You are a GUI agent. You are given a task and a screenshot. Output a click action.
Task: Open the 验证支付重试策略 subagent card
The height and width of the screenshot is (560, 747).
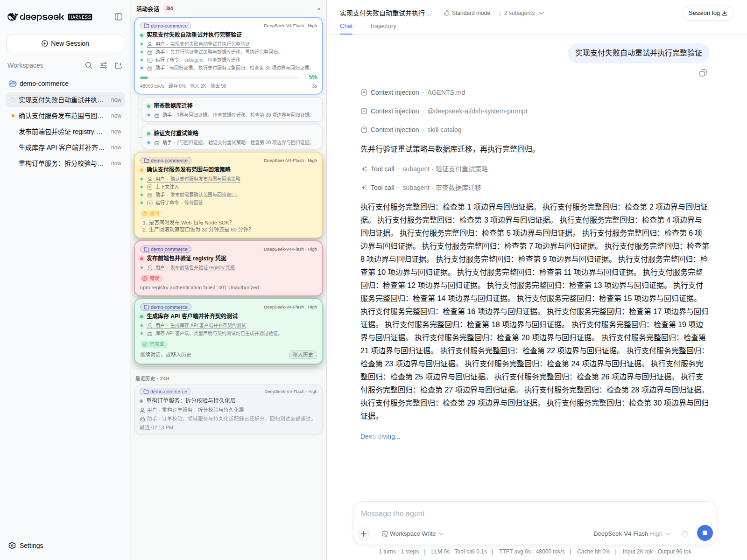point(233,137)
